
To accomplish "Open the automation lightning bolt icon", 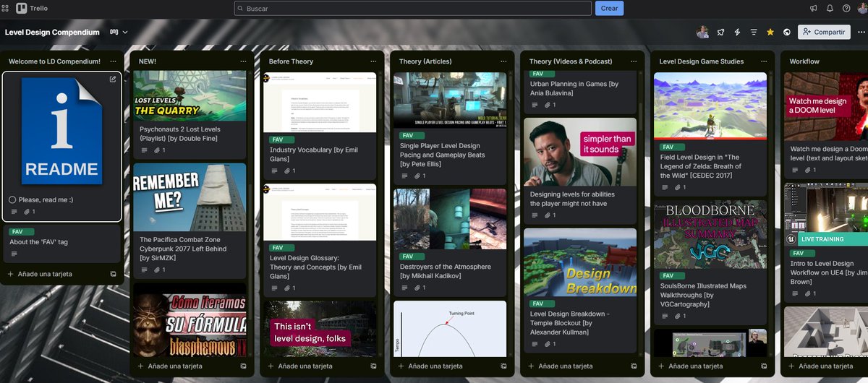I will [737, 32].
